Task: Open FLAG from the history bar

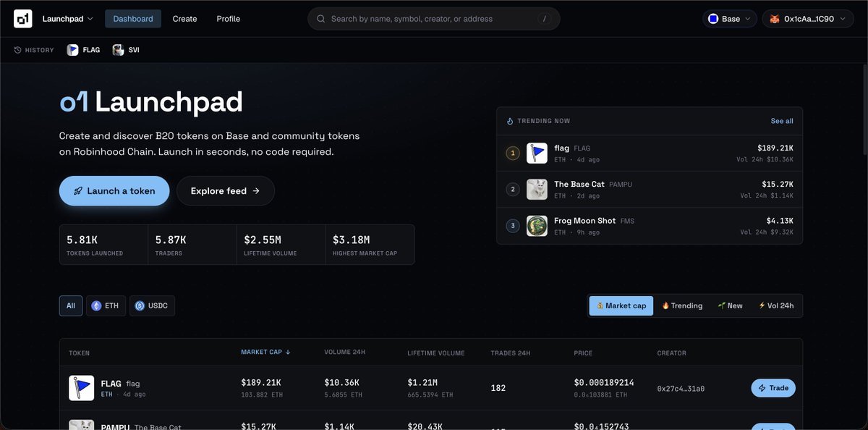Action: tap(84, 50)
